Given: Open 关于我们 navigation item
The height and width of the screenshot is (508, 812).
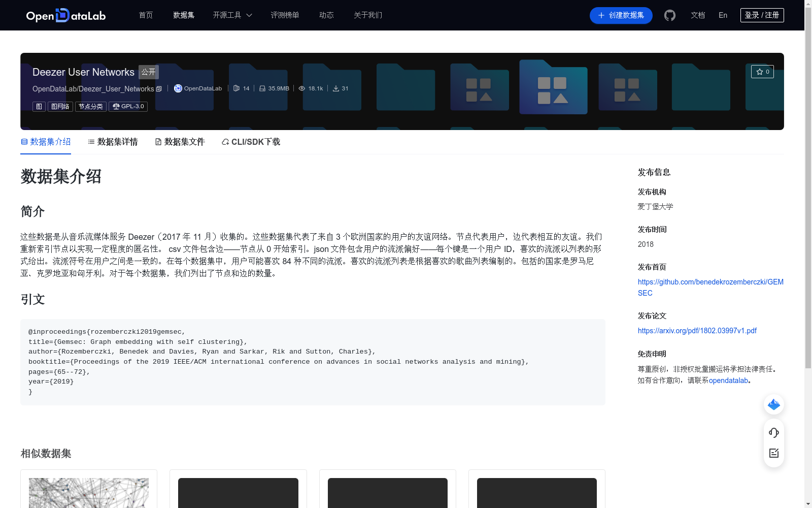Looking at the screenshot, I should [368, 15].
